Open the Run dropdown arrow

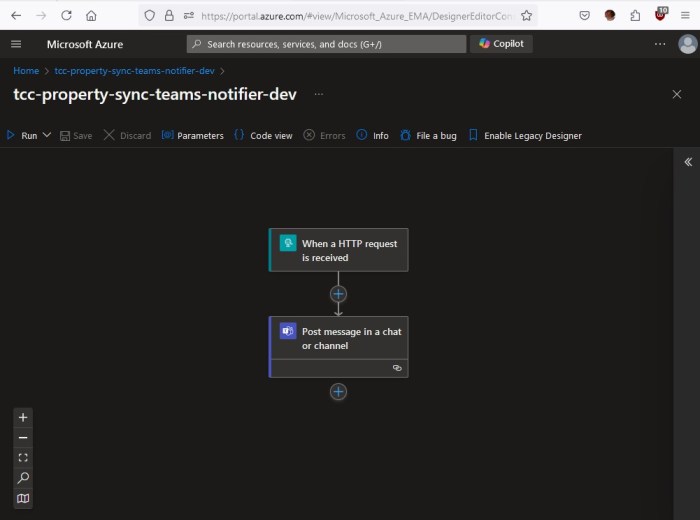pos(47,135)
